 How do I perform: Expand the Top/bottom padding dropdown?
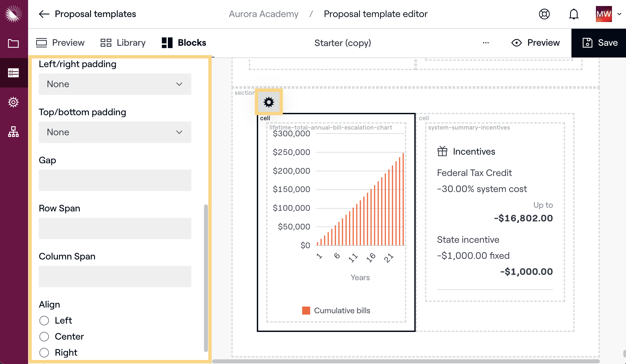(x=115, y=132)
